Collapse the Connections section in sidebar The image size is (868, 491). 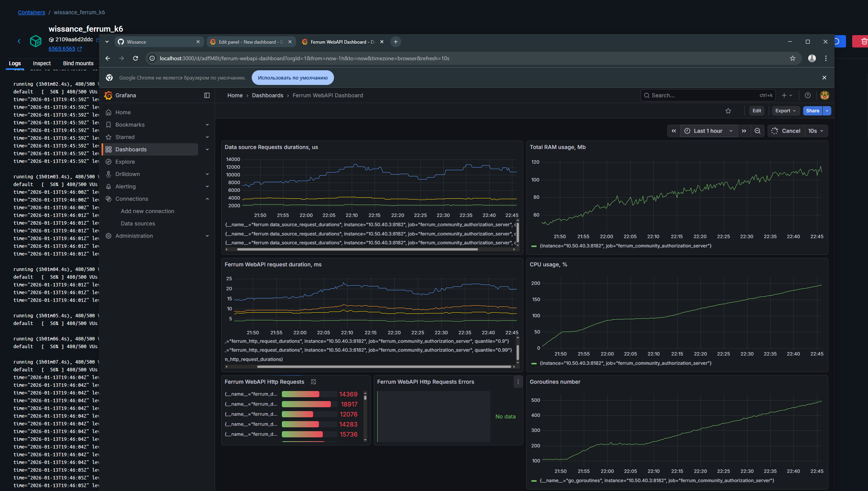pos(207,198)
